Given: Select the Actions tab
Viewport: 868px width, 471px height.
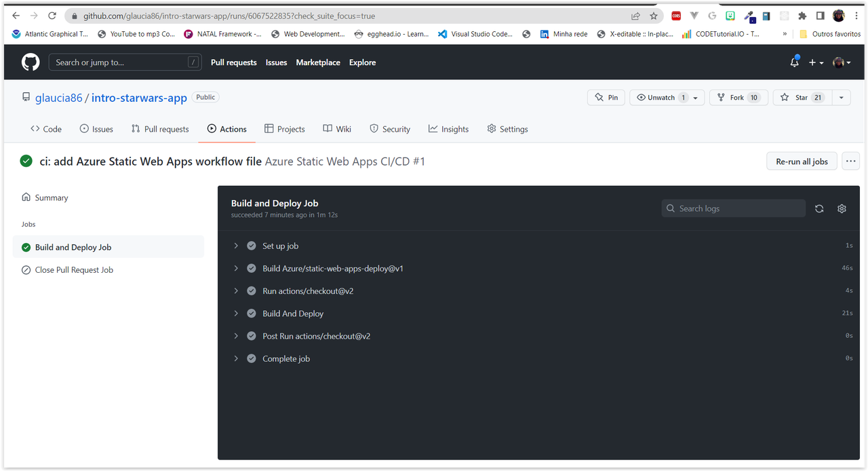Looking at the screenshot, I should 227,129.
